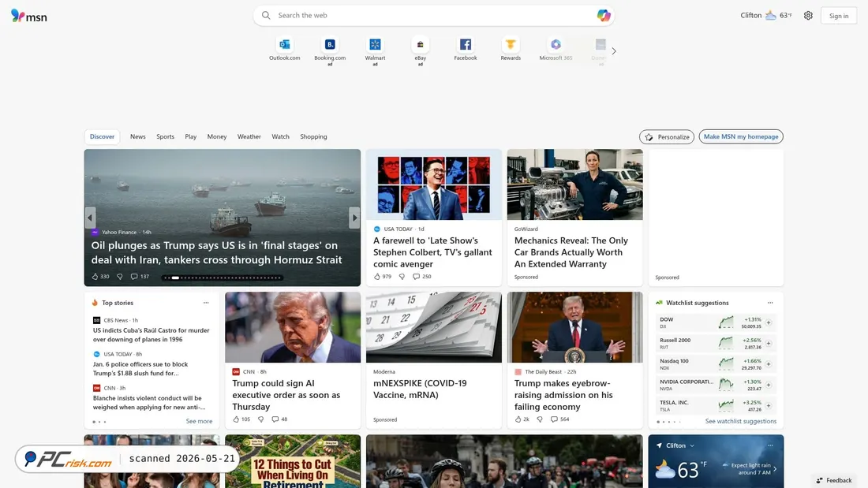Open Raúl Castro indictment headline
The height and width of the screenshot is (488, 868).
152,335
